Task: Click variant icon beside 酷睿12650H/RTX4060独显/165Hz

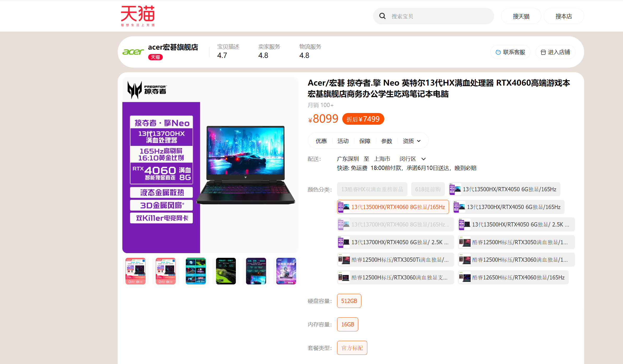Action: point(464,277)
